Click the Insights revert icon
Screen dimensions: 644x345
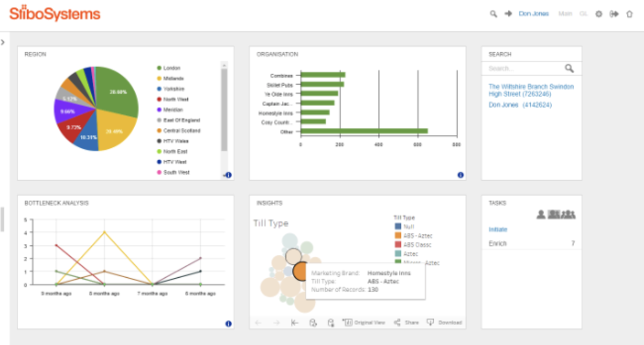point(295,322)
